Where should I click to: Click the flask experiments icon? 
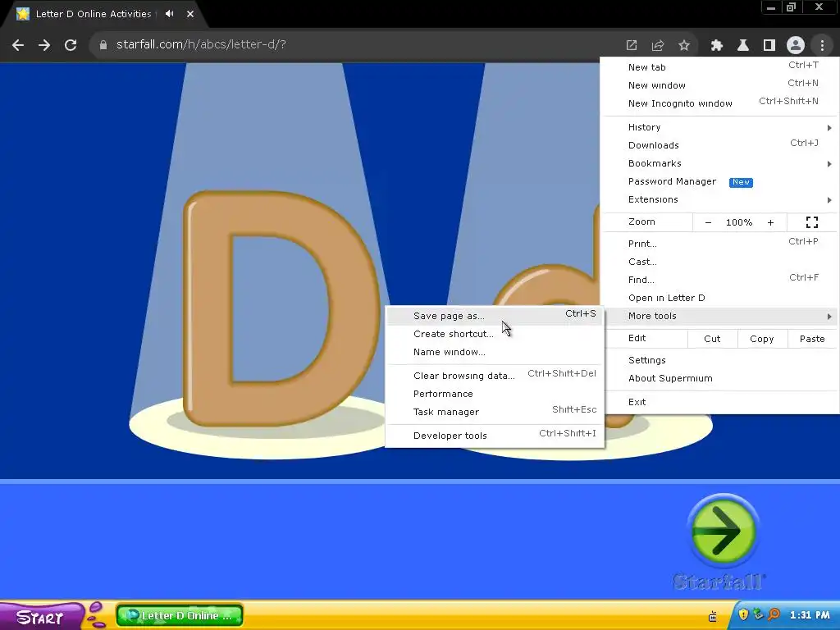[x=743, y=46]
